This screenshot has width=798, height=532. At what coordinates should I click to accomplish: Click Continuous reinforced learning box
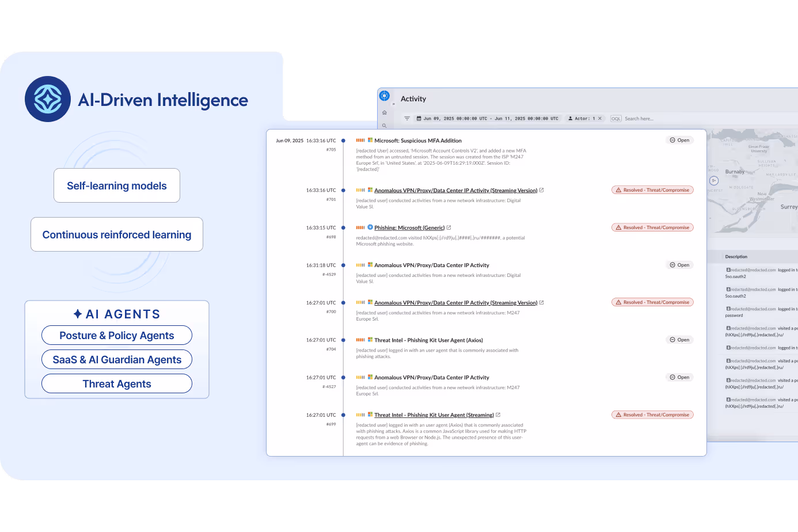coord(117,234)
